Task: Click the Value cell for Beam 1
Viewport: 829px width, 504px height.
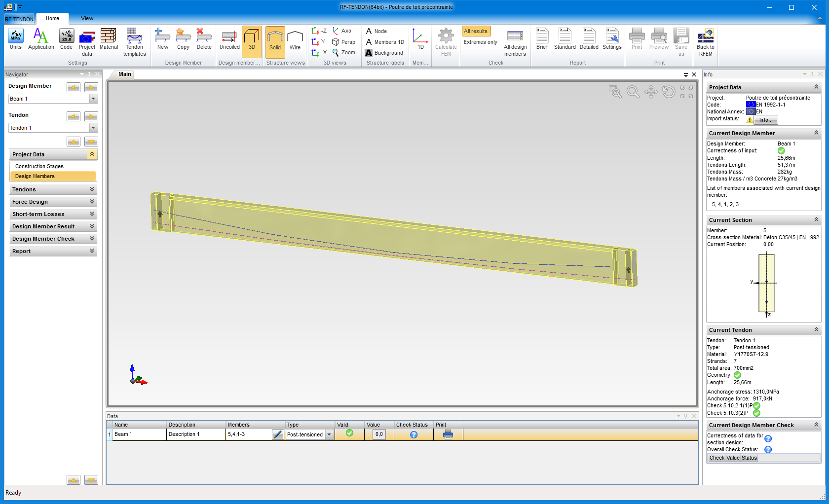Action: pyautogui.click(x=379, y=434)
